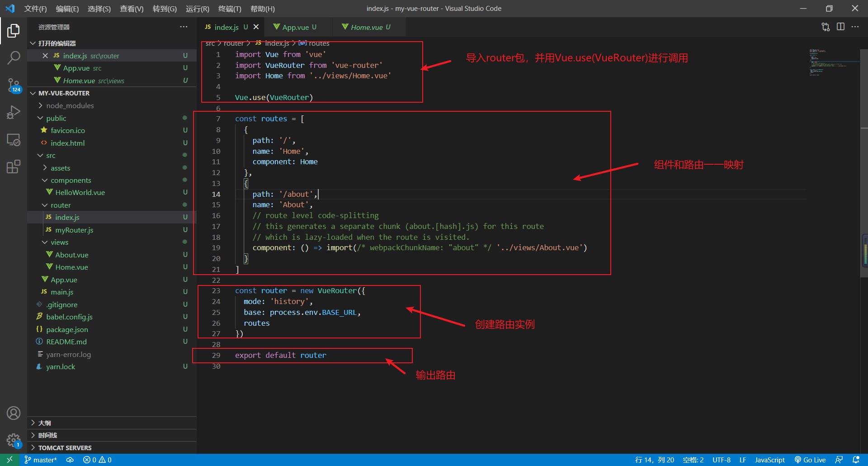Change LF end of line sequence
868x466 pixels.
click(x=743, y=460)
